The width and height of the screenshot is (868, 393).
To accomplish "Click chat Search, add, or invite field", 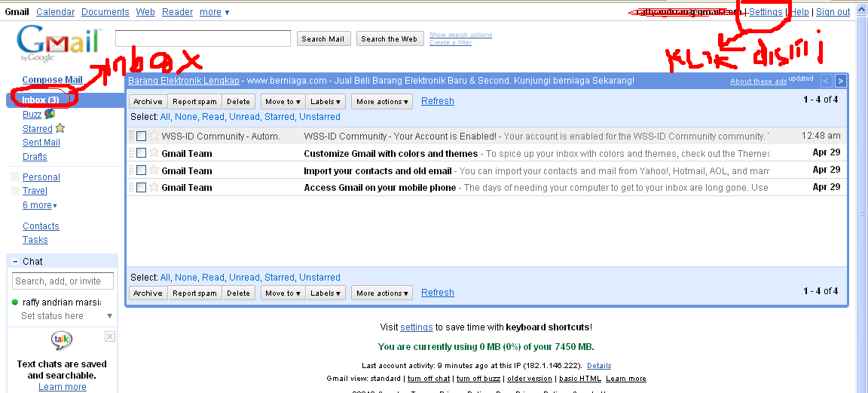I will point(63,281).
